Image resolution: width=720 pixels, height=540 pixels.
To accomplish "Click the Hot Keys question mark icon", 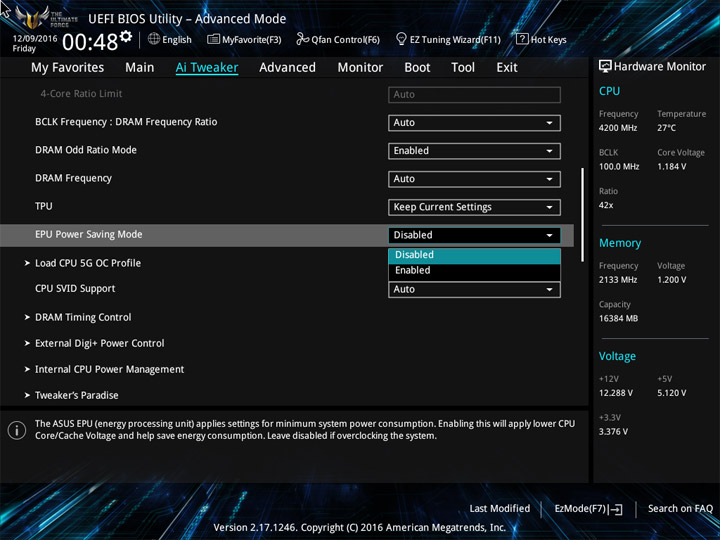I will [x=522, y=39].
